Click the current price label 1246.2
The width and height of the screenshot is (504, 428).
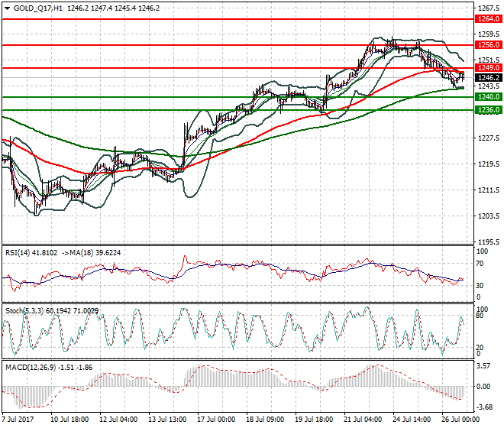(489, 77)
